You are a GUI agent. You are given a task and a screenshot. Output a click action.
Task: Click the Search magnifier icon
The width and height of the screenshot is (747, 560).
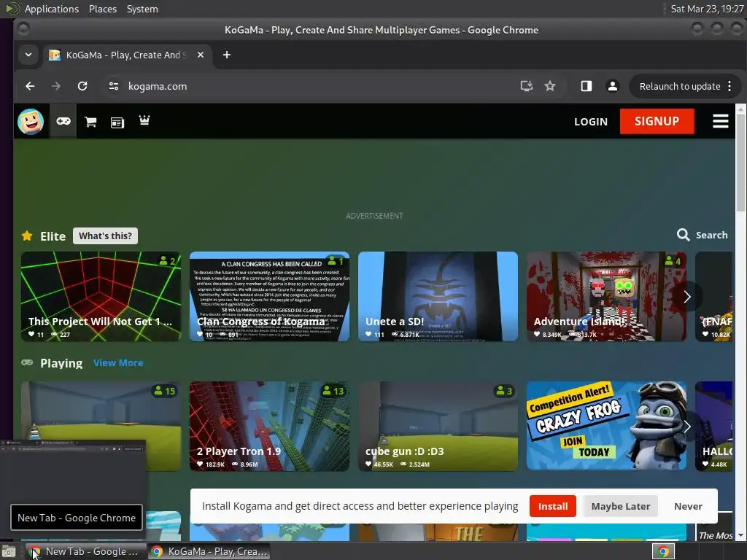pyautogui.click(x=683, y=235)
